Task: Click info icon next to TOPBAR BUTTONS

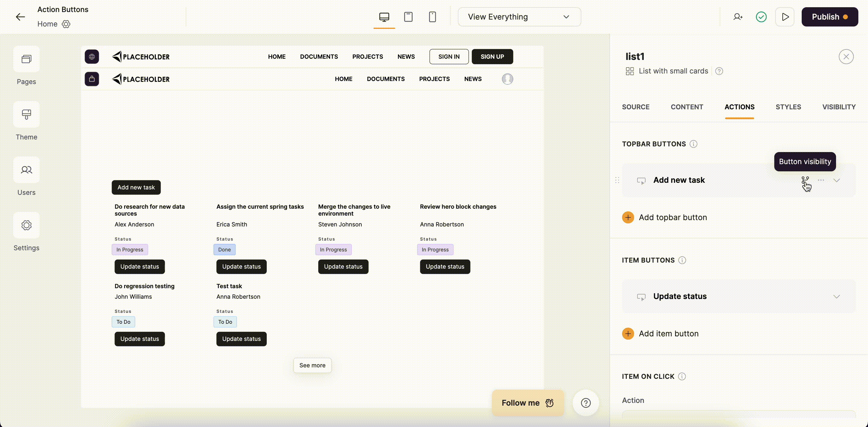Action: pos(693,144)
